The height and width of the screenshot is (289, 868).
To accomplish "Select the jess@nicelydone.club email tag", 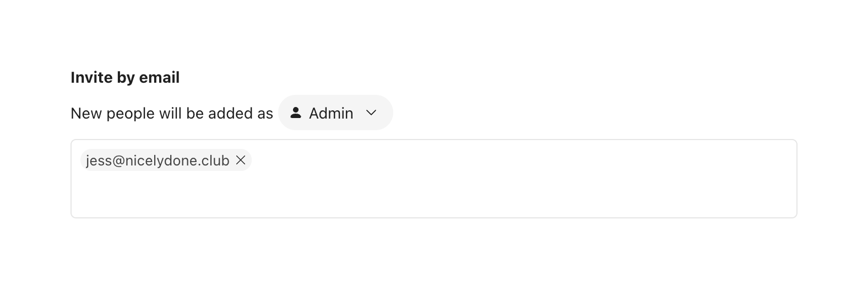I will (158, 160).
